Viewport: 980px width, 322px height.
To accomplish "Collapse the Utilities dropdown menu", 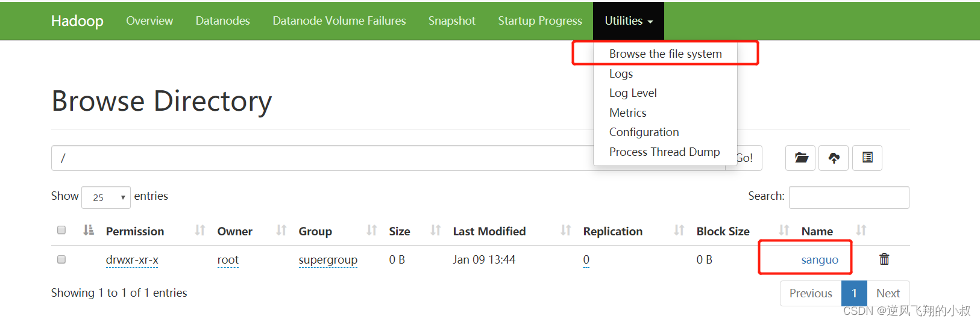I will click(x=629, y=21).
